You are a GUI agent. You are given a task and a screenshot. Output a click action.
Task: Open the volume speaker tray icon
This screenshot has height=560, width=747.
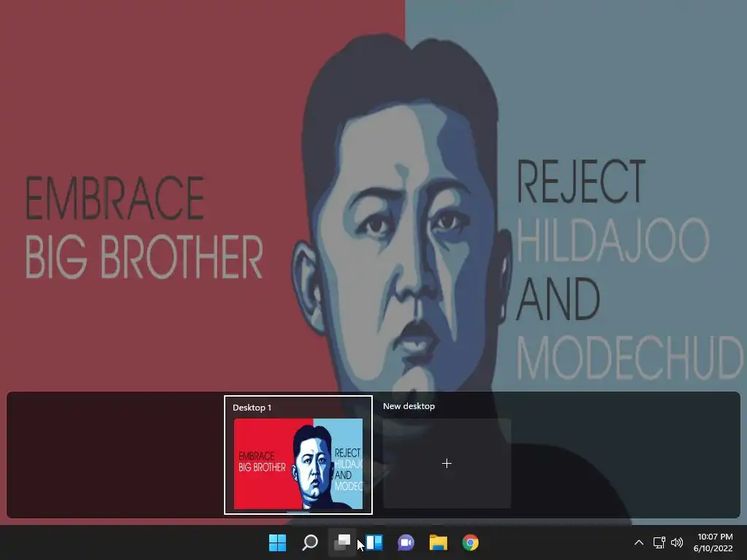tap(676, 542)
